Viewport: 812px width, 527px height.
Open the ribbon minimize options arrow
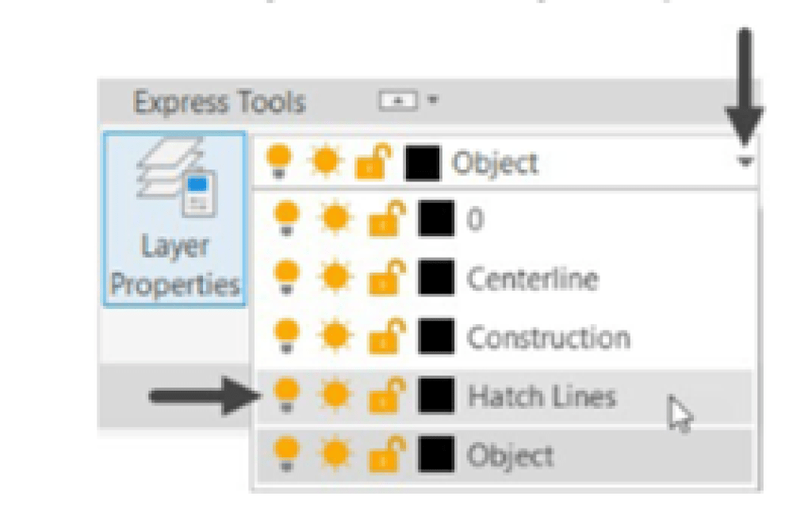click(433, 101)
